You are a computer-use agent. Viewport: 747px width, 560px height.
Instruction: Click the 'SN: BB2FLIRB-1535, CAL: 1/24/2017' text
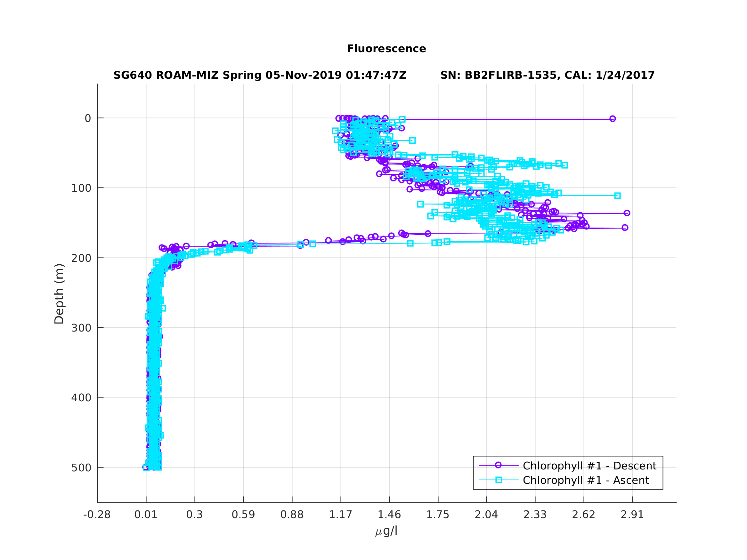[548, 75]
